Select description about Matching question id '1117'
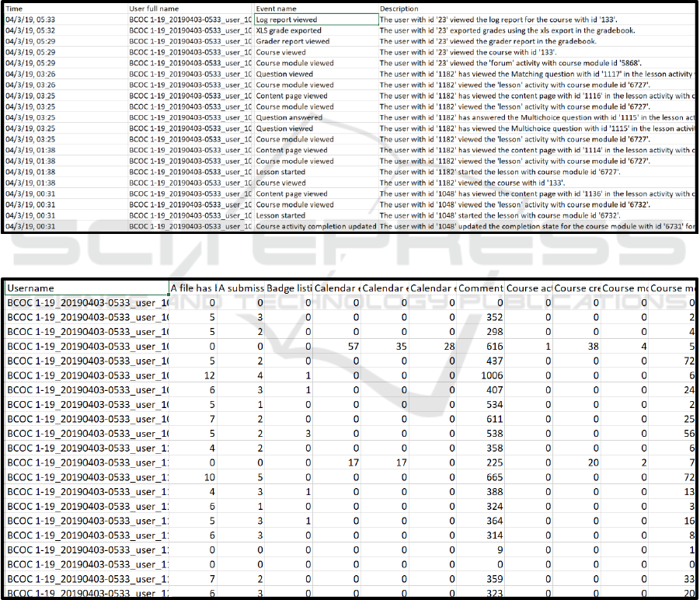Image resolution: width=700 pixels, height=600 pixels. pos(536,74)
